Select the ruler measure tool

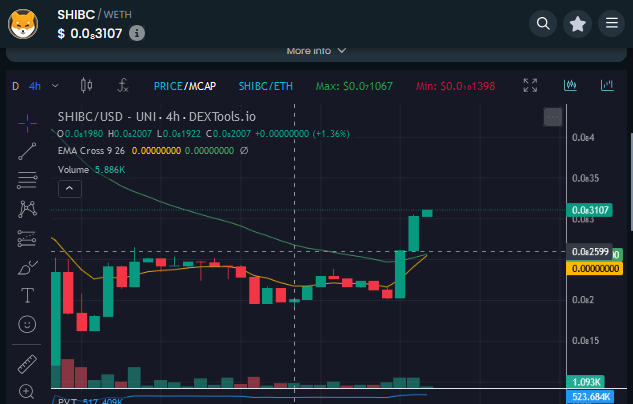point(27,364)
